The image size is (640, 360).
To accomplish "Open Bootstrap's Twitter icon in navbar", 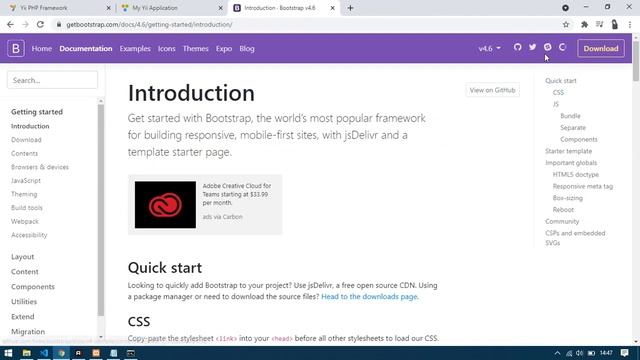I will tap(533, 47).
